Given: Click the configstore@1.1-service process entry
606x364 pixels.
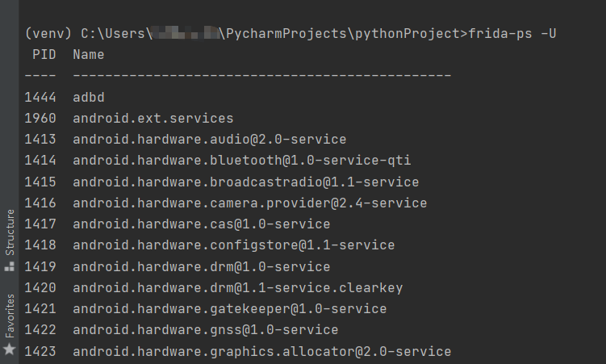Looking at the screenshot, I should click(x=233, y=245).
